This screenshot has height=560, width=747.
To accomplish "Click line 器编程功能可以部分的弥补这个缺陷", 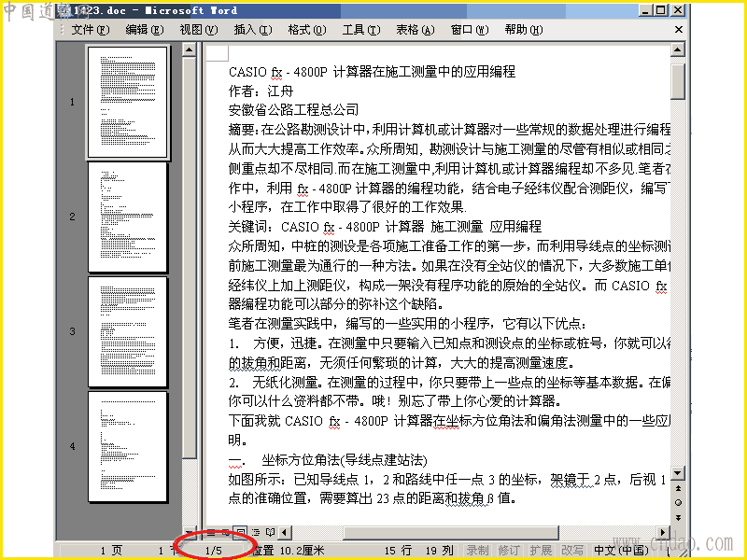I will coord(336,304).
